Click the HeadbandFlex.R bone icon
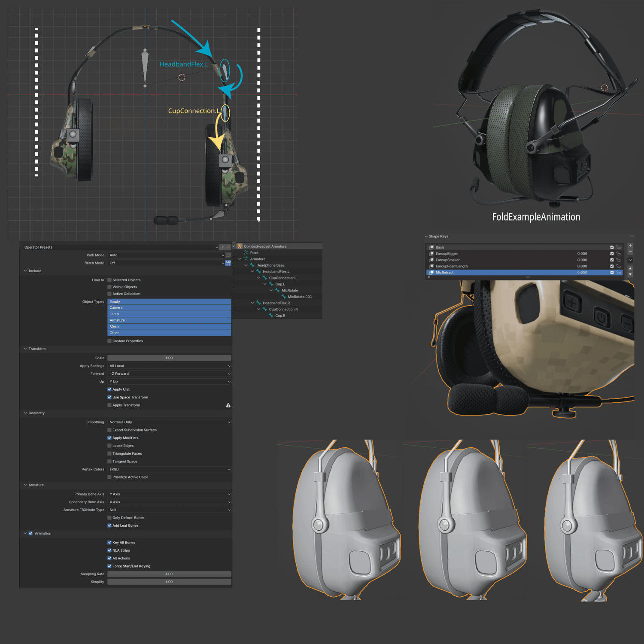Viewport: 644px width, 644px height. point(258,303)
